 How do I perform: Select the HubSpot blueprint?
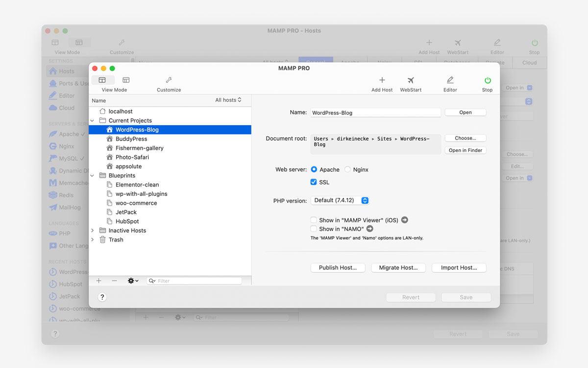click(170, 221)
